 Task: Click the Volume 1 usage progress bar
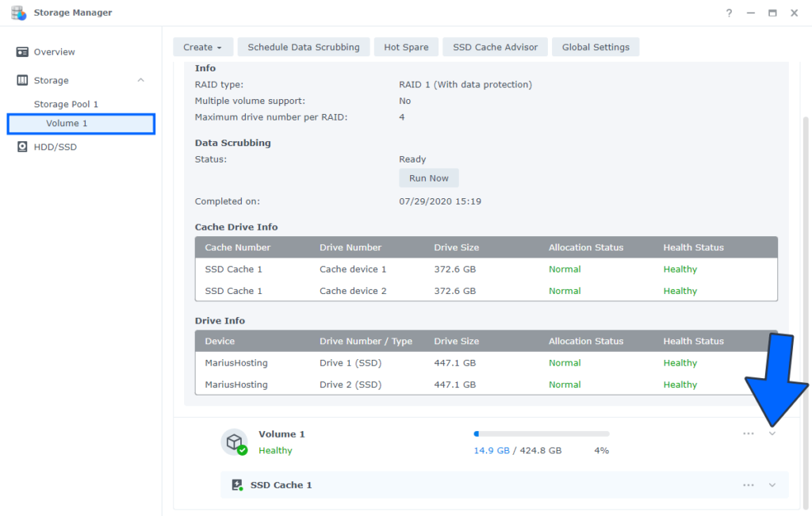pos(542,434)
